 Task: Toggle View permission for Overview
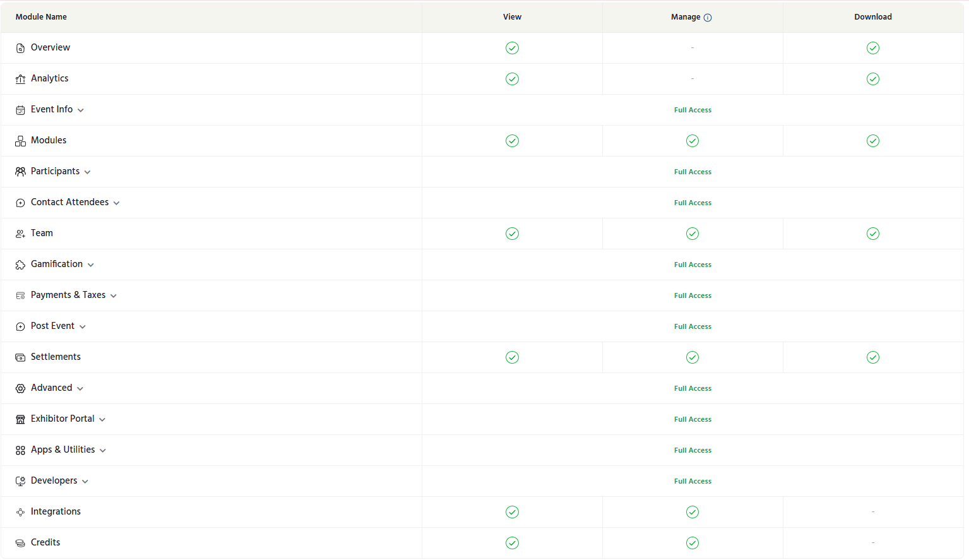[x=512, y=48]
